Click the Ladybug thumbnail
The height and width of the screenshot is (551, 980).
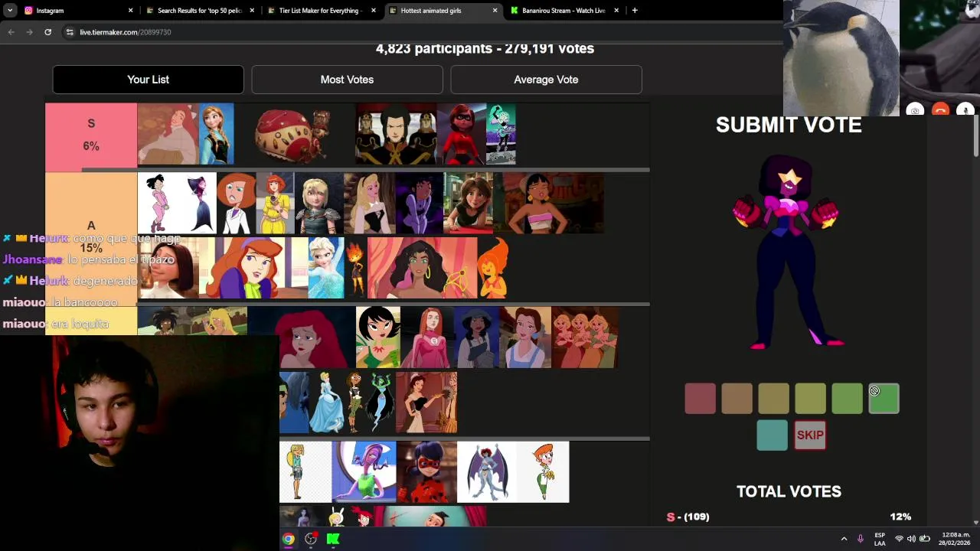426,472
